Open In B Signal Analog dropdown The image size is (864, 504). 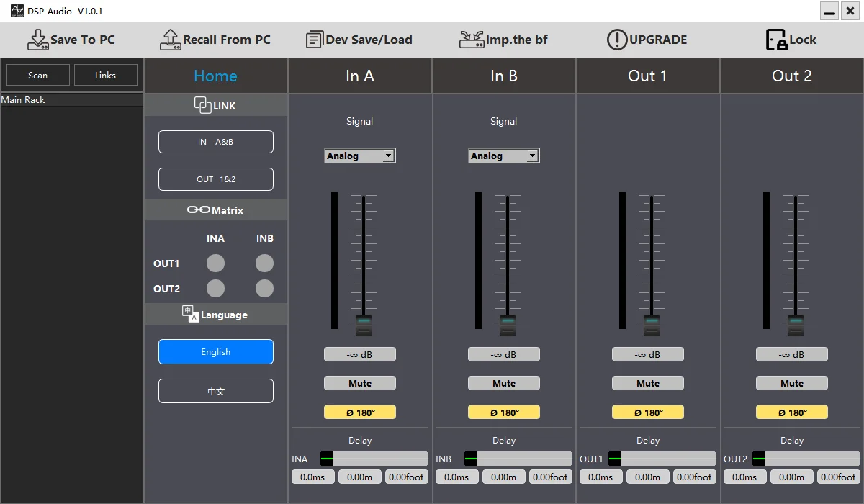click(504, 156)
